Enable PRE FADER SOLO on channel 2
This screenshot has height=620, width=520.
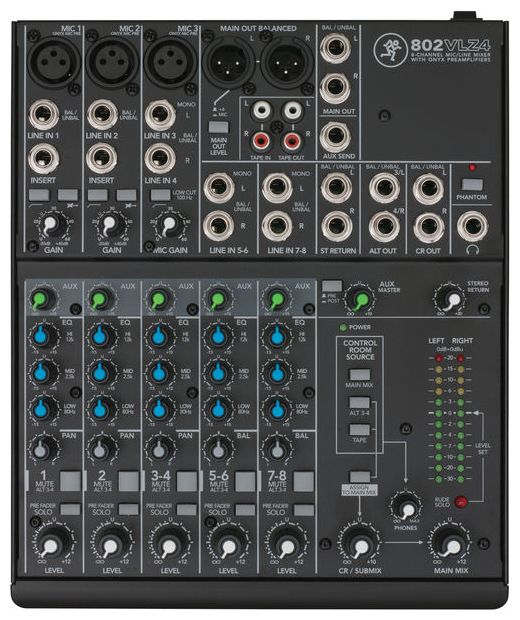coord(129,509)
